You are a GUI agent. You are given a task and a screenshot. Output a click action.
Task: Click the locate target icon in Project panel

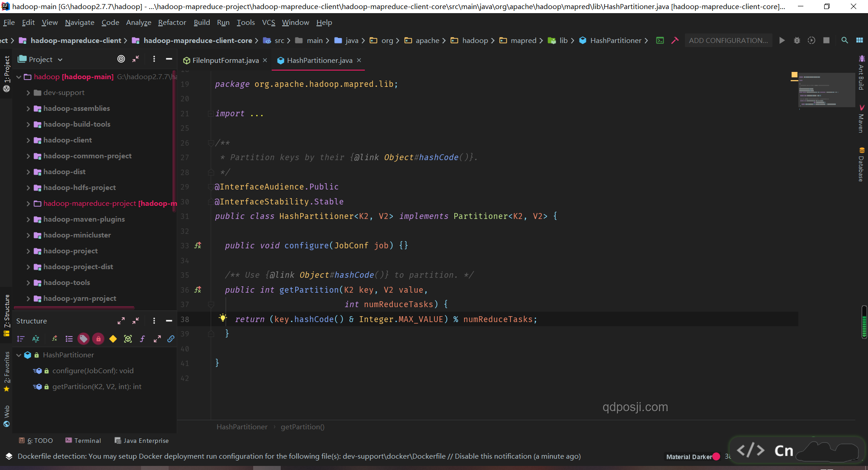pyautogui.click(x=121, y=59)
